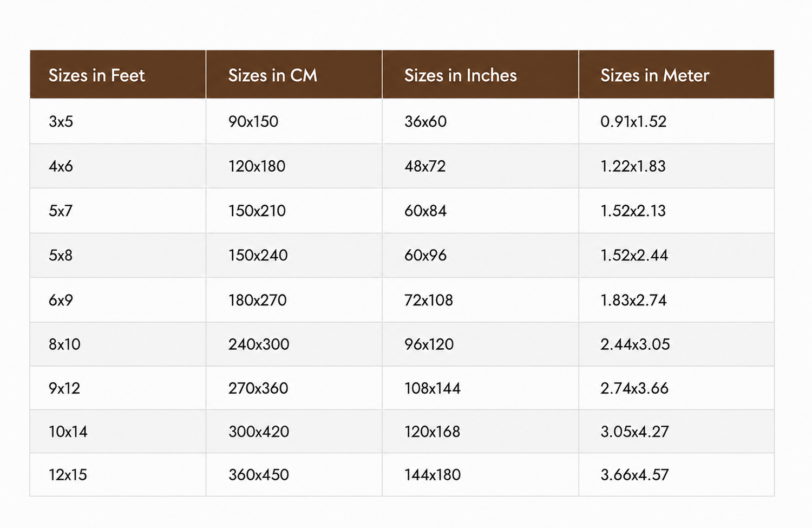812x528 pixels.
Task: Click the 60x84 inches cell
Action: coord(480,211)
